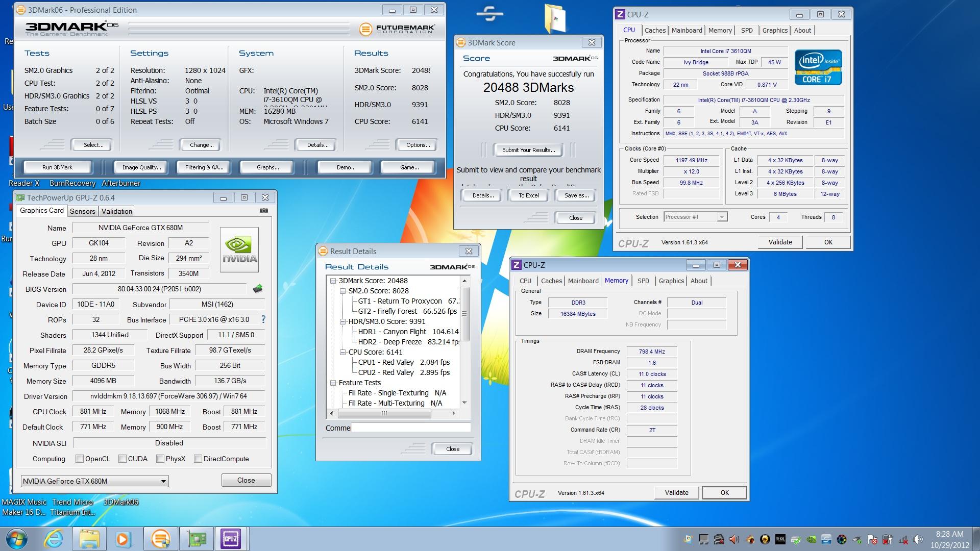Viewport: 980px width, 551px height.
Task: Click the Safely Remove Hardware tray icon
Action: [x=857, y=539]
